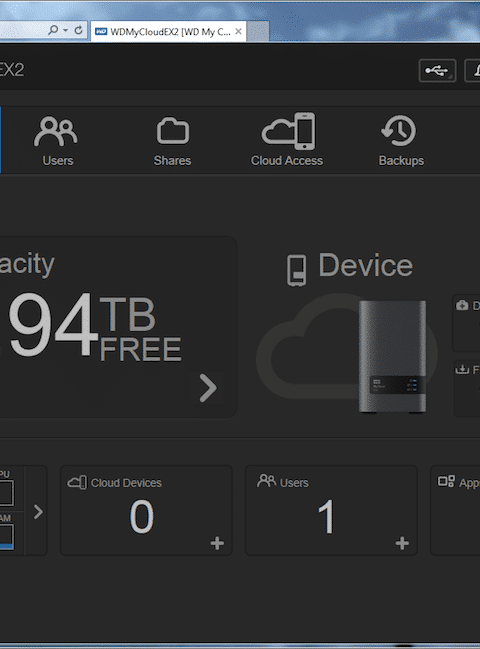This screenshot has width=480, height=649.
Task: Open the Cloud Access navigation icon
Action: 288,131
